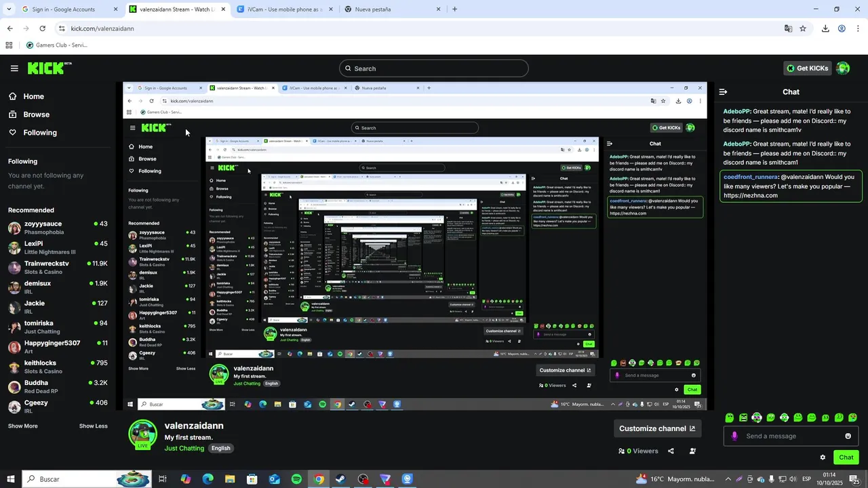Open Browse in Kick sidebar
This screenshot has width=868, height=488.
point(30,115)
